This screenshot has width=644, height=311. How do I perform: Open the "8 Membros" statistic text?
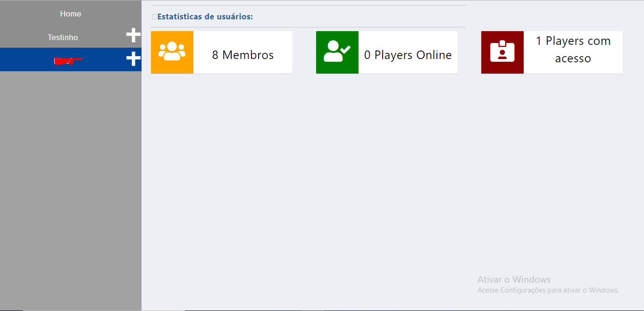pos(243,55)
